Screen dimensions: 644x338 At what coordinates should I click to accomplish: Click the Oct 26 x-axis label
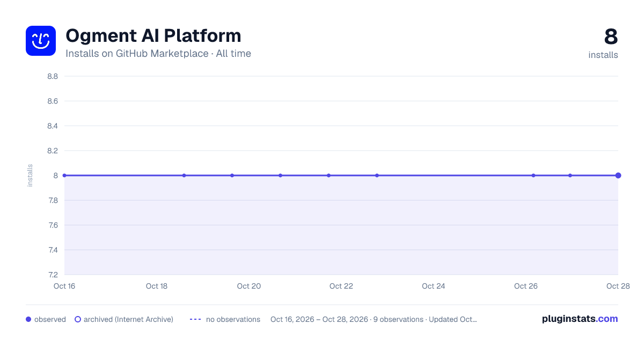click(x=526, y=286)
